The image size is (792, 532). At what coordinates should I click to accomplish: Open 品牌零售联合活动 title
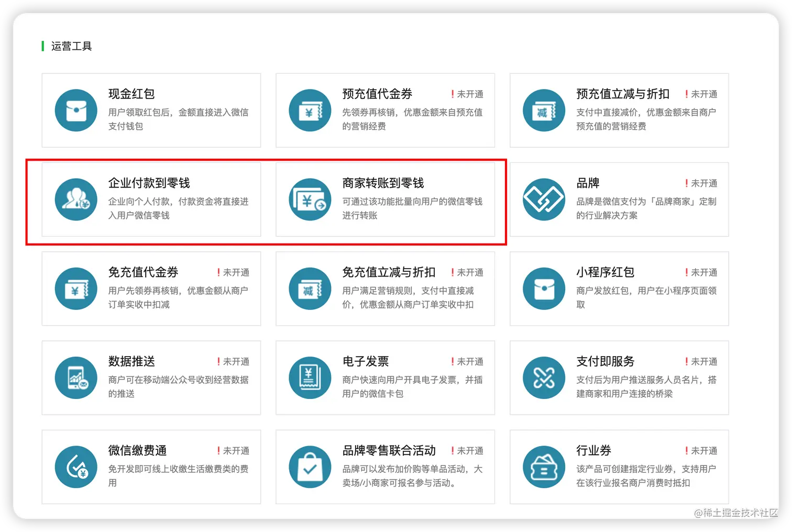tap(389, 450)
